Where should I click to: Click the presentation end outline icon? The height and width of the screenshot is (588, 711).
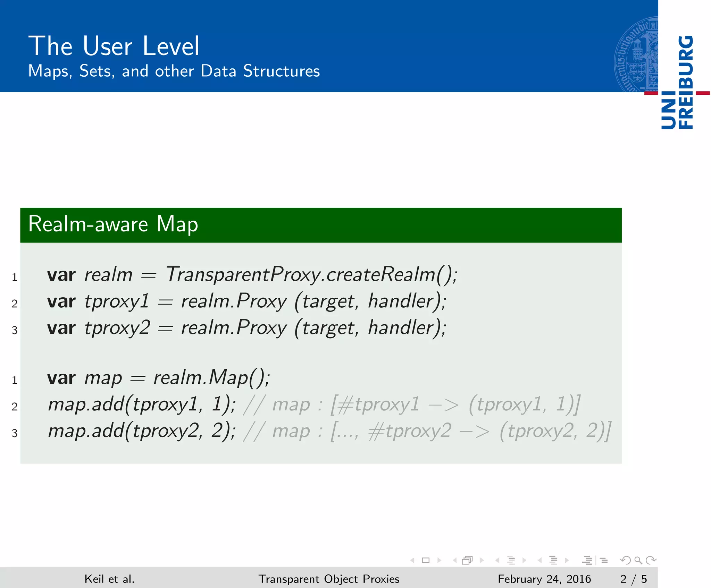coord(604,560)
